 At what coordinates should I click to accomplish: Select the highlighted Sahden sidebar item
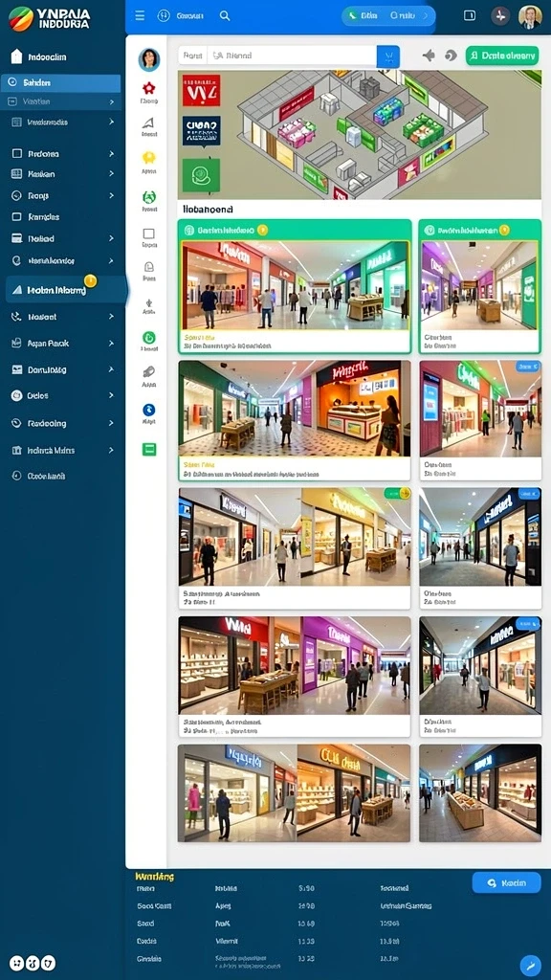(x=60, y=82)
